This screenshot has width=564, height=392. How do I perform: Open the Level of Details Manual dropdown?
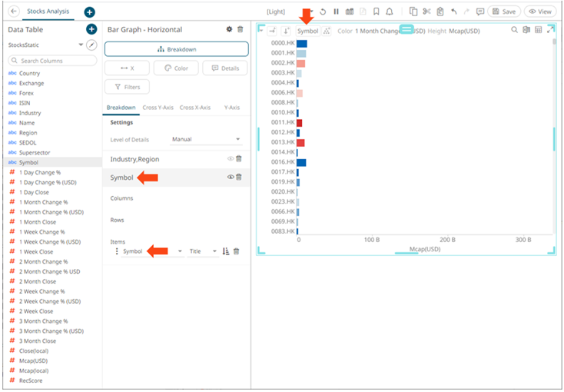point(206,140)
